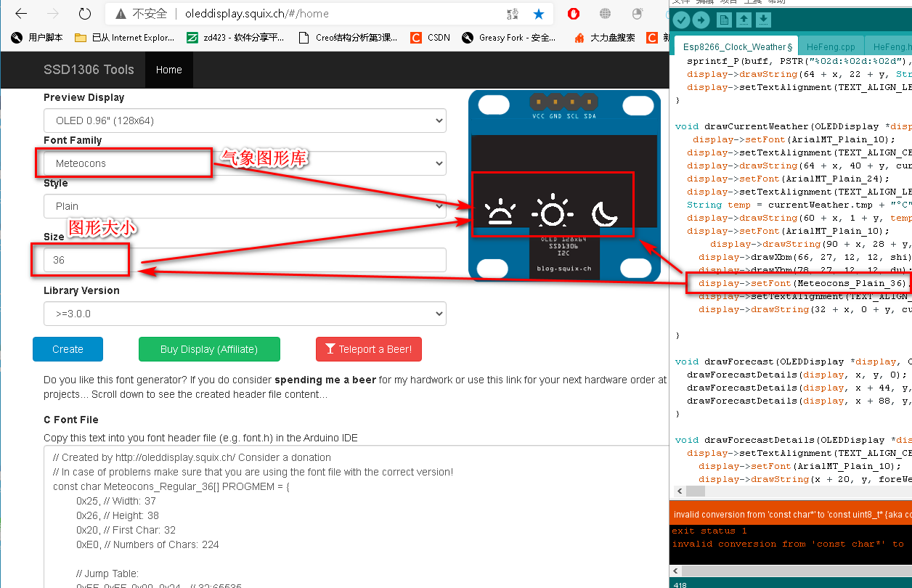This screenshot has width=912, height=588.
Task: Click the 'void drawCurrentWeather' code line
Action: 793,126
